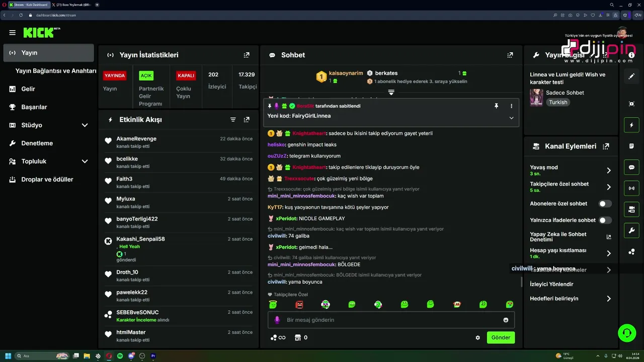This screenshot has width=644, height=362.
Task: Click the purple microphone icon in message box
Action: [277, 320]
